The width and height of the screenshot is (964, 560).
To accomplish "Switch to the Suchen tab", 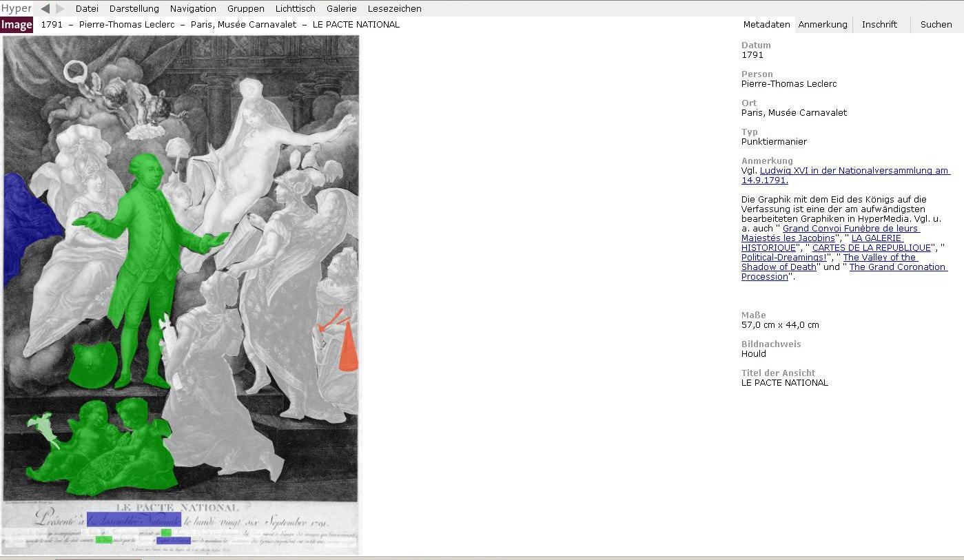I will pos(936,24).
